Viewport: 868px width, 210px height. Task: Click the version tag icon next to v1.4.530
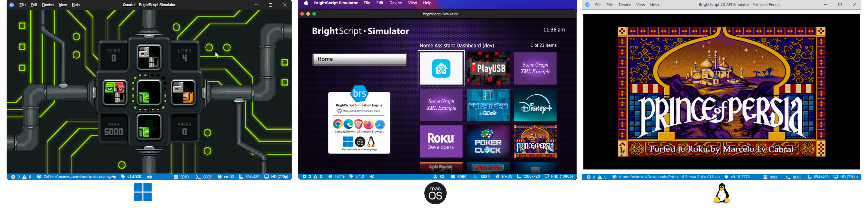123,177
